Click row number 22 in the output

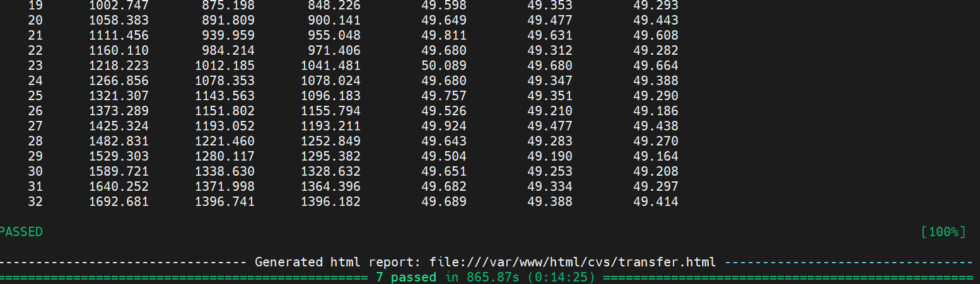coord(35,50)
